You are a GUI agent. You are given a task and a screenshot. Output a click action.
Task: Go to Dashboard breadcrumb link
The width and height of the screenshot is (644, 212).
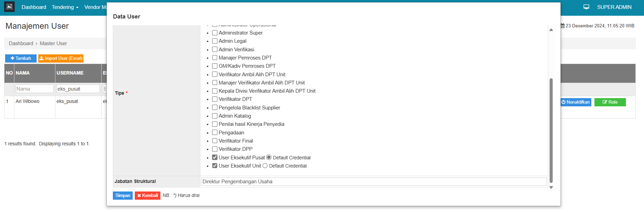point(21,43)
